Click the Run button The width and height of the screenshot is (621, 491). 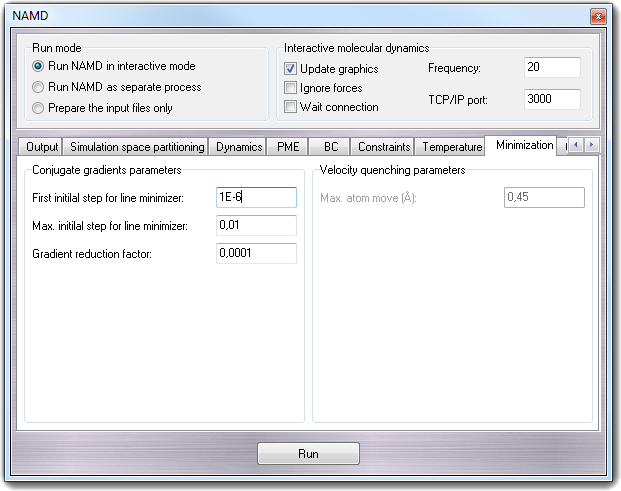click(x=308, y=453)
